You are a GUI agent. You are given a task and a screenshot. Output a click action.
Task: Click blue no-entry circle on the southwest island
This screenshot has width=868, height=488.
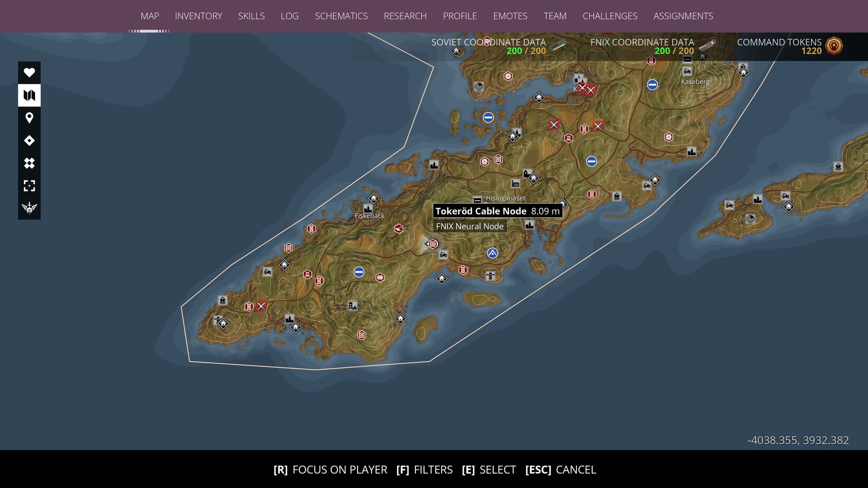click(359, 272)
